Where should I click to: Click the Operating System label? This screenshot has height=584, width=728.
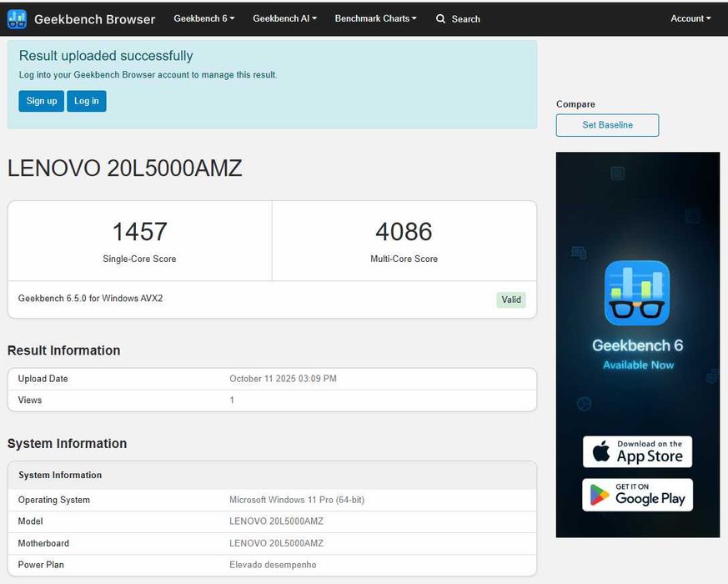pyautogui.click(x=54, y=500)
